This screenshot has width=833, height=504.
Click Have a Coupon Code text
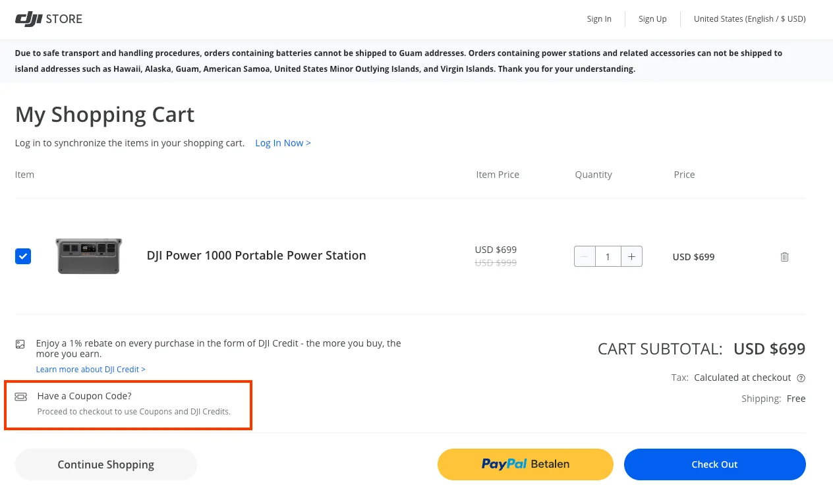click(84, 396)
